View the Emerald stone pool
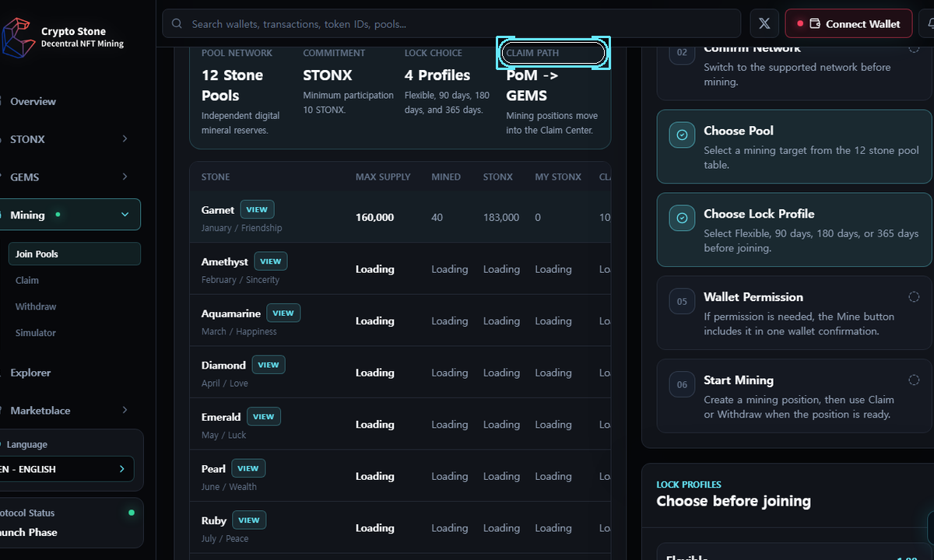The width and height of the screenshot is (934, 560). [x=264, y=417]
